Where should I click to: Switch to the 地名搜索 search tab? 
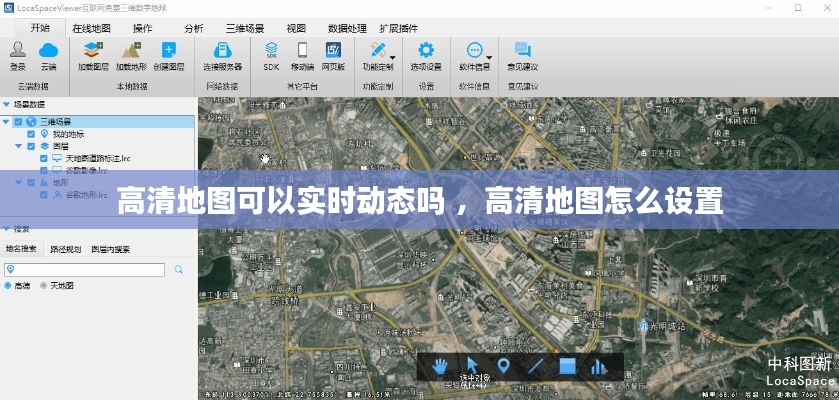tap(21, 249)
